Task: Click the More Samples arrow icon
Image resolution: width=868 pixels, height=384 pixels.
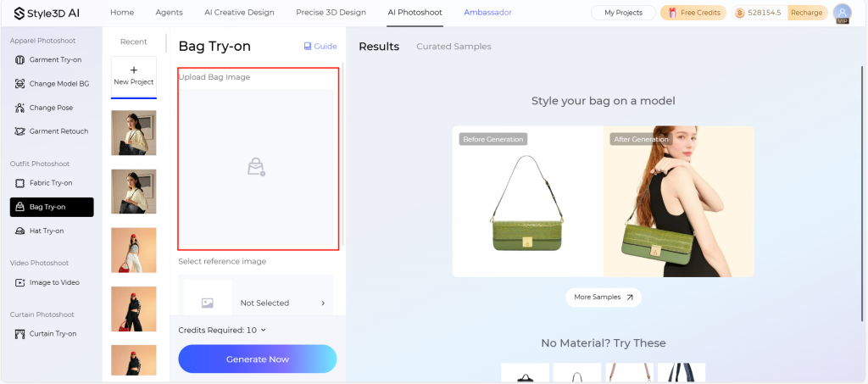Action: pyautogui.click(x=630, y=298)
